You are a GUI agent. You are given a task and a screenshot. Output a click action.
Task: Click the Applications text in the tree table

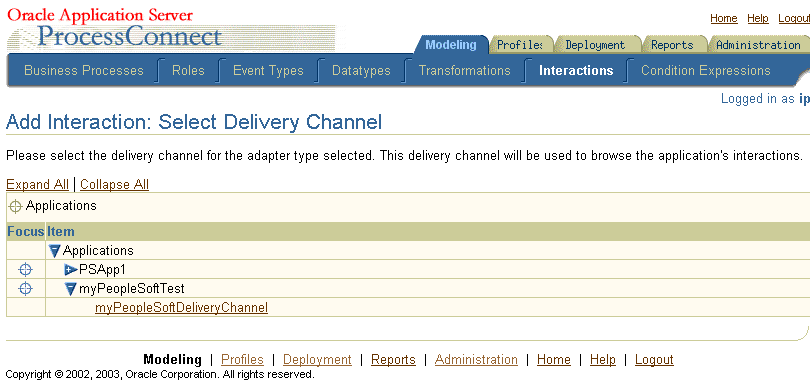pyautogui.click(x=98, y=251)
